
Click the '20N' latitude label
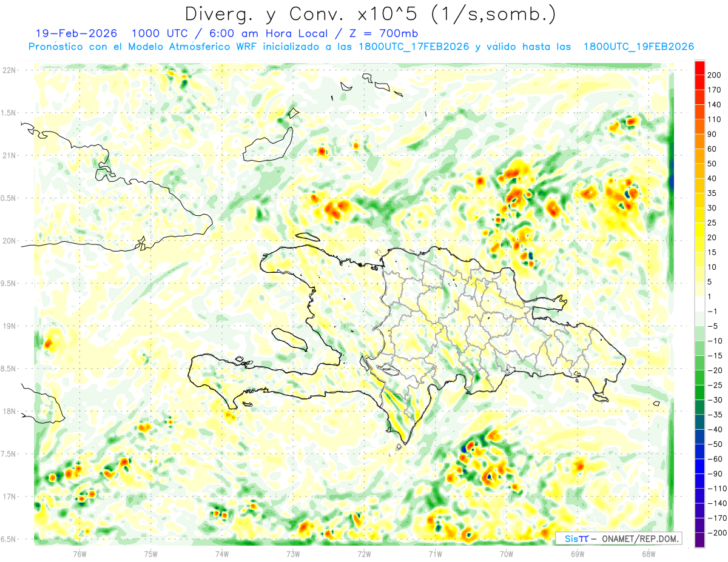(x=10, y=241)
